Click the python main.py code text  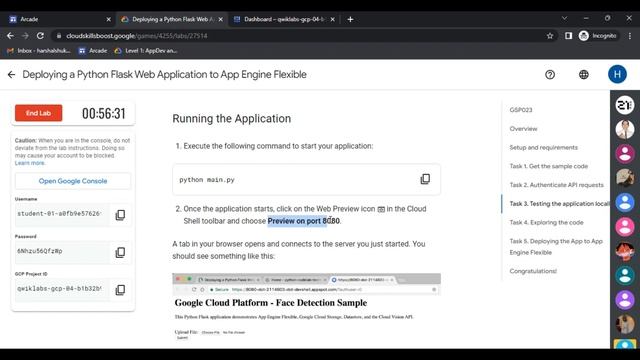pyautogui.click(x=207, y=180)
